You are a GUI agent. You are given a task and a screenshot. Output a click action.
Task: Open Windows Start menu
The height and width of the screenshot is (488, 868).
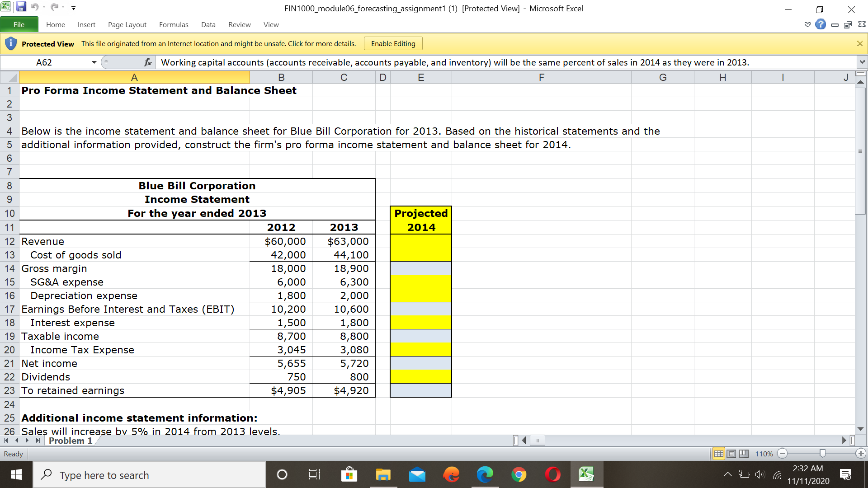point(16,474)
